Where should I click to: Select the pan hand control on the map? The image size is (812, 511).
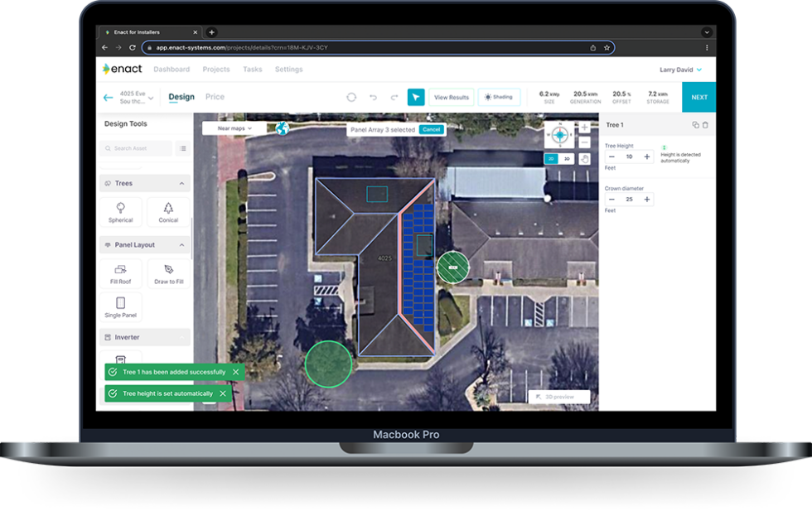tap(583, 157)
